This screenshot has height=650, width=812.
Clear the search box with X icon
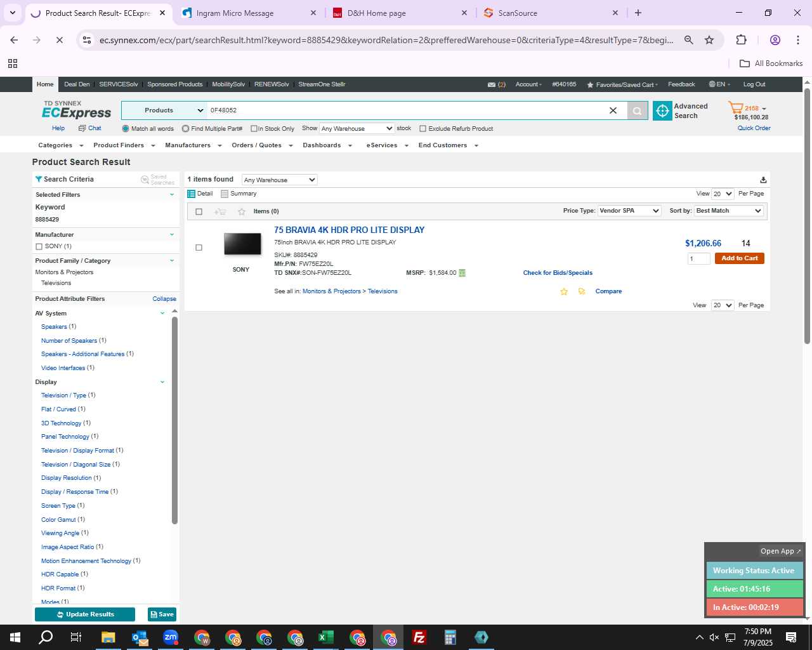613,110
